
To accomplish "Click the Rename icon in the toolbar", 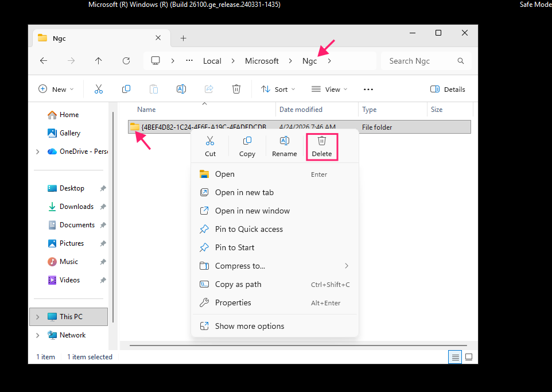I will click(x=181, y=89).
